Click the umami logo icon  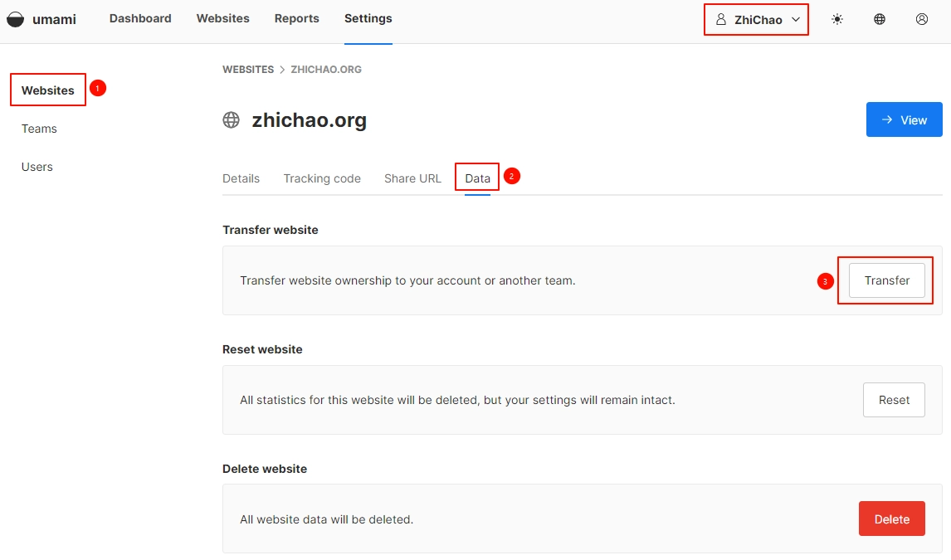pyautogui.click(x=15, y=19)
